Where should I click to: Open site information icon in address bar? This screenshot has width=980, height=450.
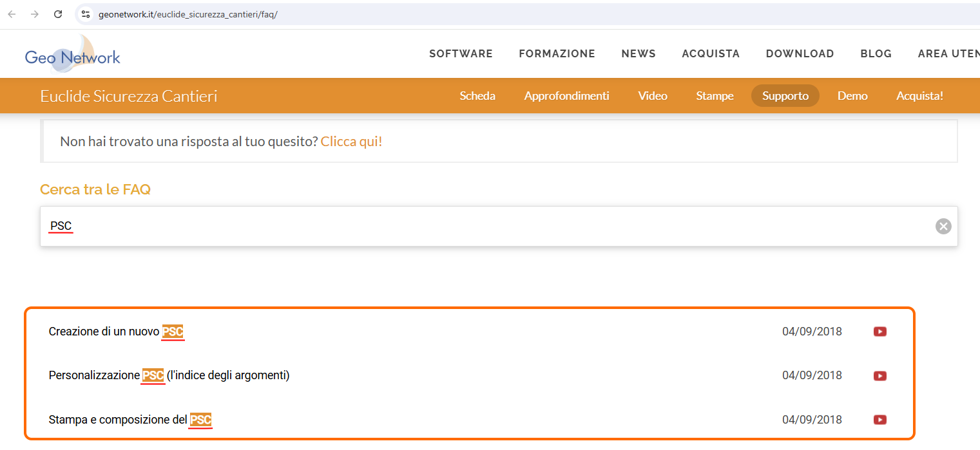pos(86,14)
